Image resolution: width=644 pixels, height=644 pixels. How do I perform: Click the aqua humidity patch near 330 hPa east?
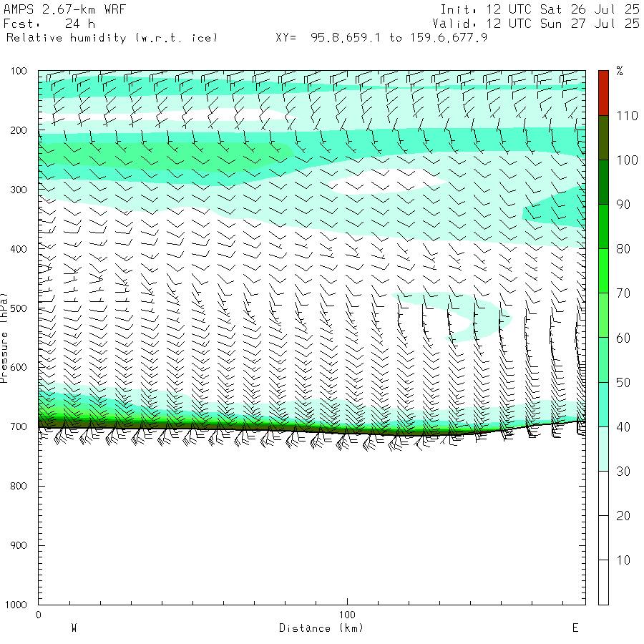559,210
